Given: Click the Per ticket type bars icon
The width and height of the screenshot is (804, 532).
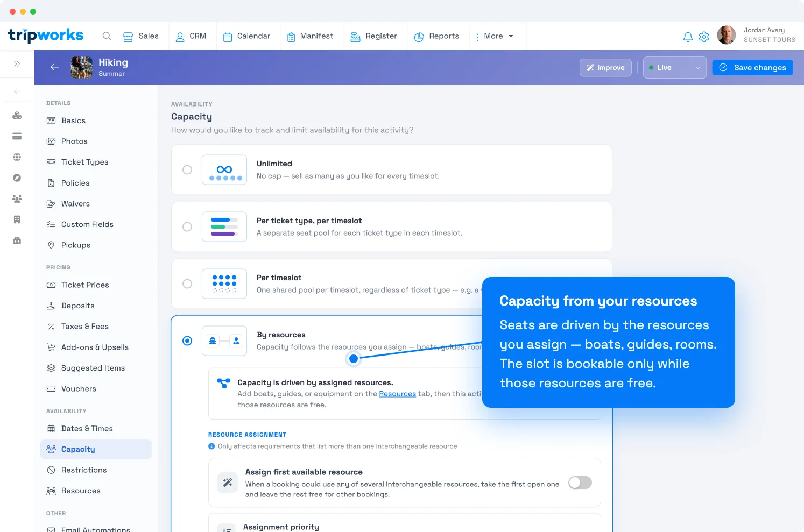Looking at the screenshot, I should 224,227.
